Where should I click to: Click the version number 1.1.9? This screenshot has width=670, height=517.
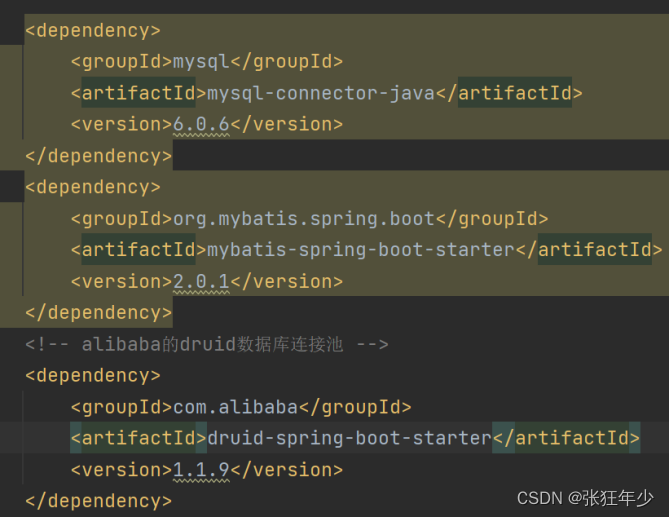coord(201,470)
